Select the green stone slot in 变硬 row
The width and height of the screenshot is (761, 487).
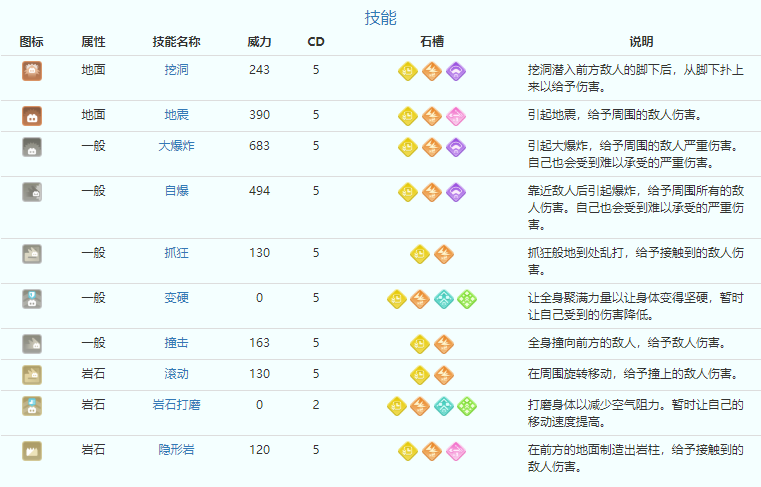click(x=467, y=298)
